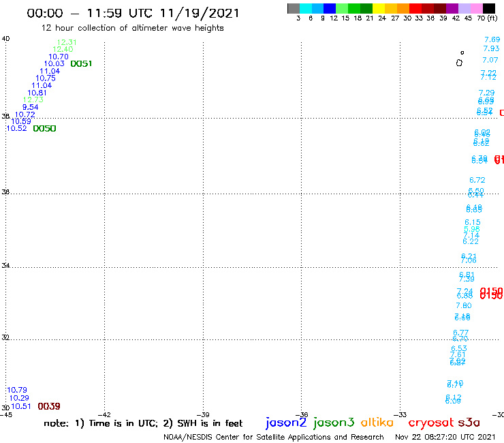The height and width of the screenshot is (443, 504).
Task: Click the wave height value 10.81
Action: 37,93
